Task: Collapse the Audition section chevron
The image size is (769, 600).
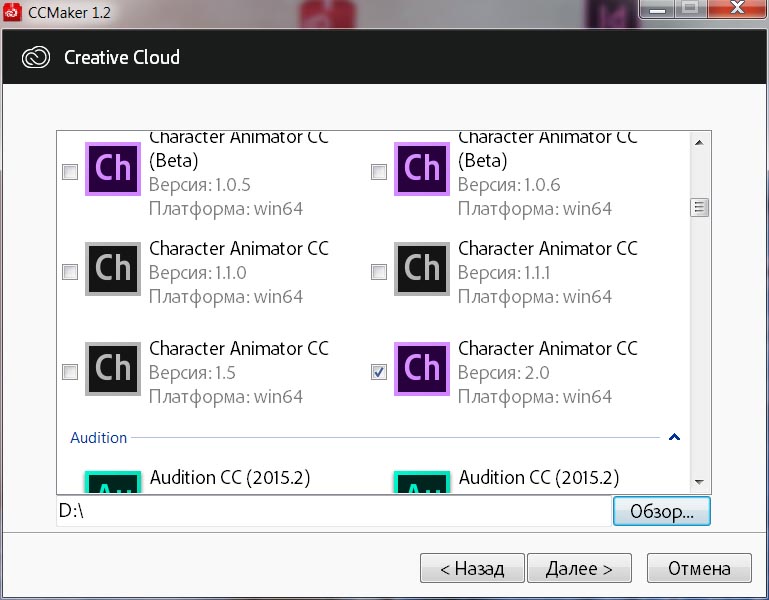Action: pyautogui.click(x=674, y=437)
